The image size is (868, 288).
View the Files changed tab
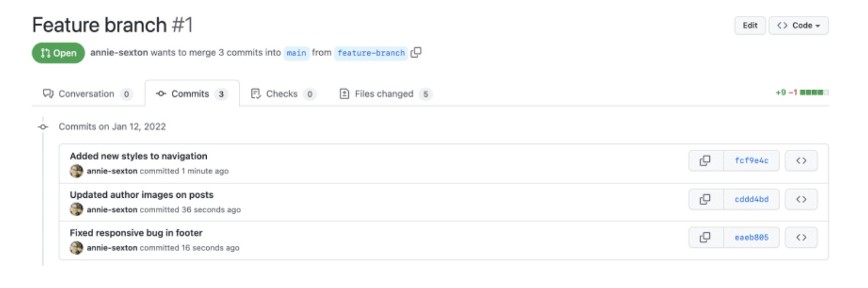click(x=385, y=94)
